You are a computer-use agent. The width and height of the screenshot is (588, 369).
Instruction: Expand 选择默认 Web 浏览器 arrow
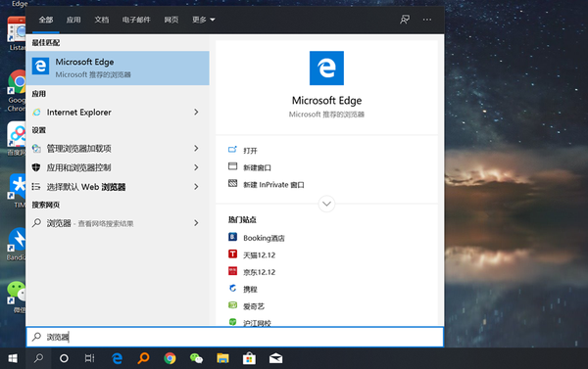pos(196,187)
